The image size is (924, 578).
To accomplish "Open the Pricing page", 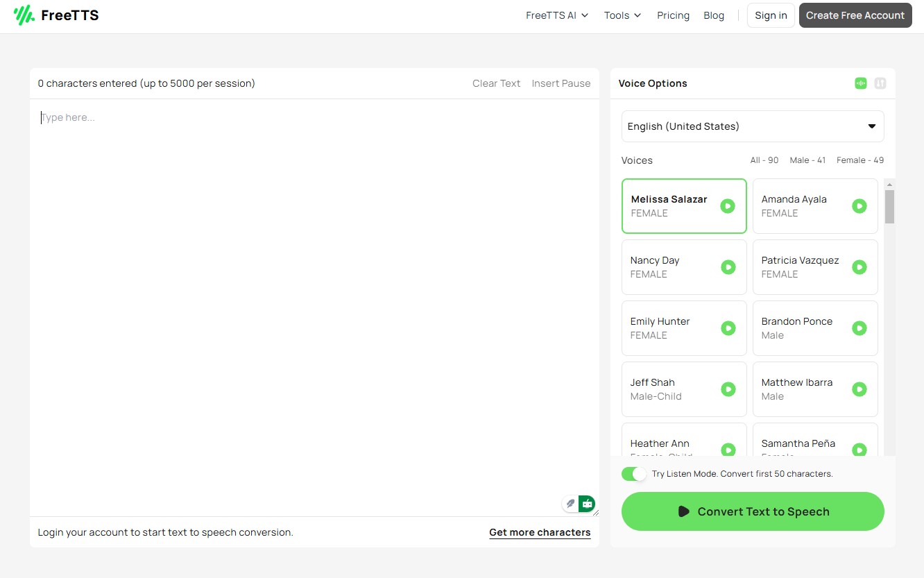I will [674, 15].
